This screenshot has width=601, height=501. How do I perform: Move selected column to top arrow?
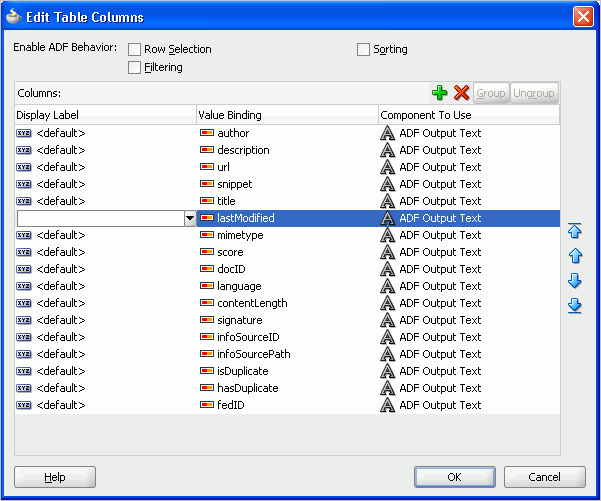pos(575,230)
